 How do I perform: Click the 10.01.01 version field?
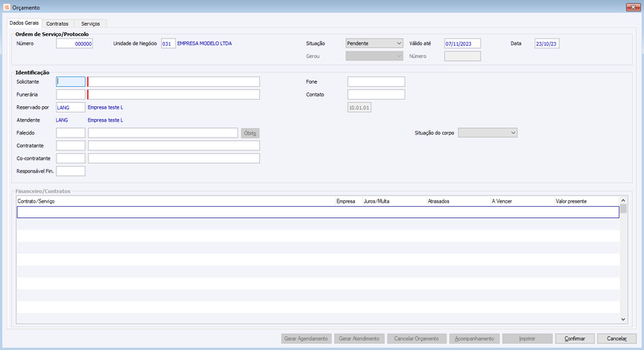point(359,108)
